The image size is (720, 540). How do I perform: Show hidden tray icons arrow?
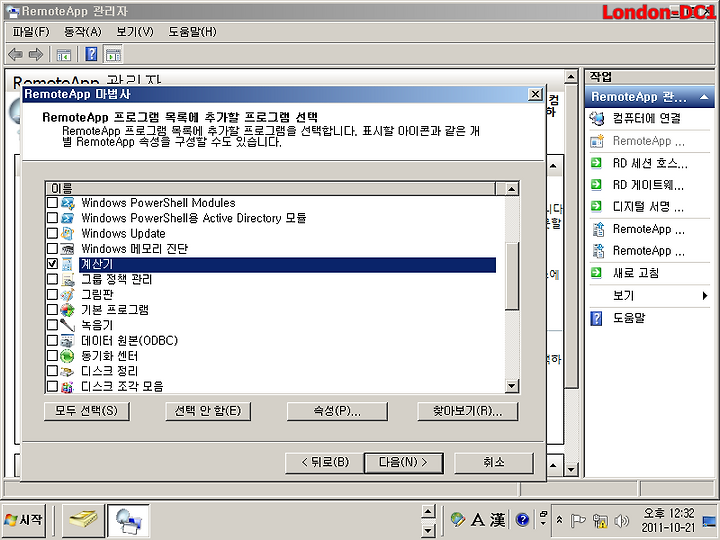(x=560, y=520)
